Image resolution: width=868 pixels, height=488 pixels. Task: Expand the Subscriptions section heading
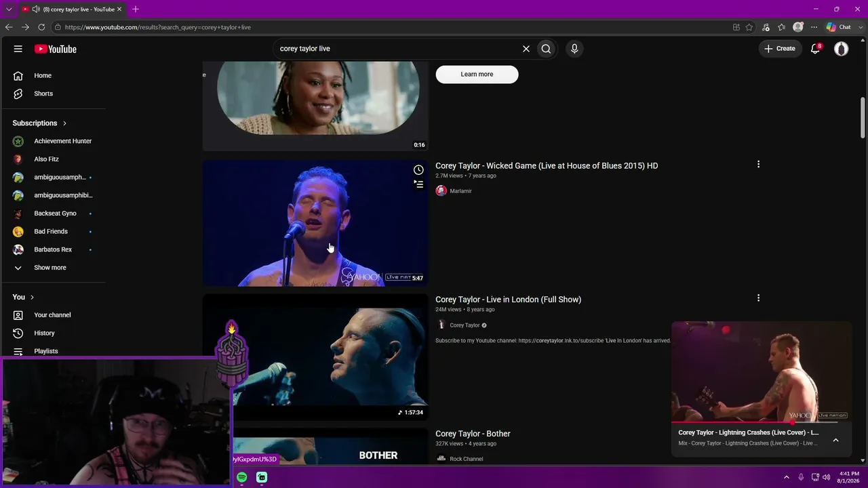click(39, 123)
